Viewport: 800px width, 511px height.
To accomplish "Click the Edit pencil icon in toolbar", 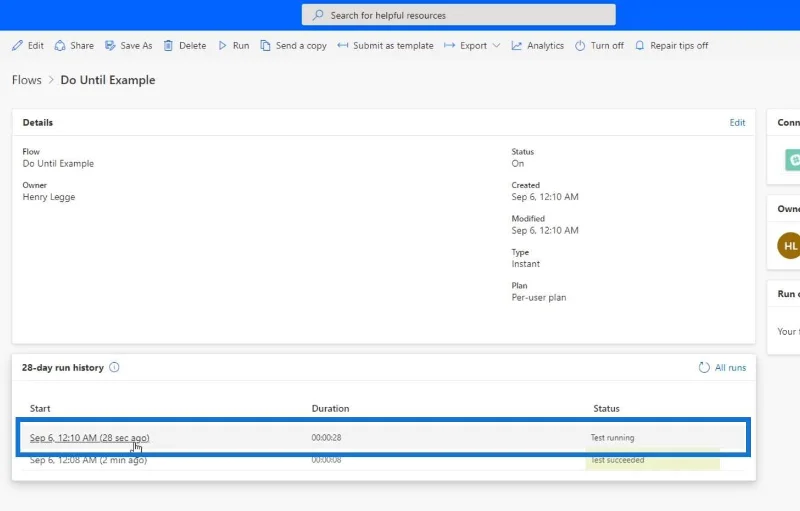I will coord(17,45).
